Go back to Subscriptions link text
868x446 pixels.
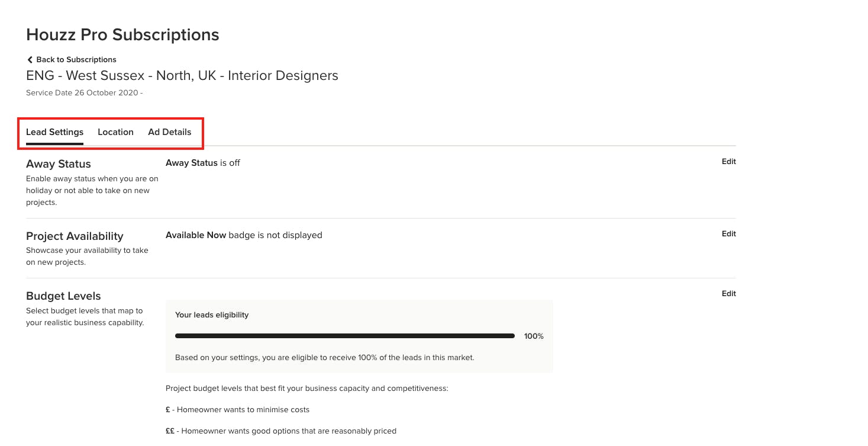[76, 60]
